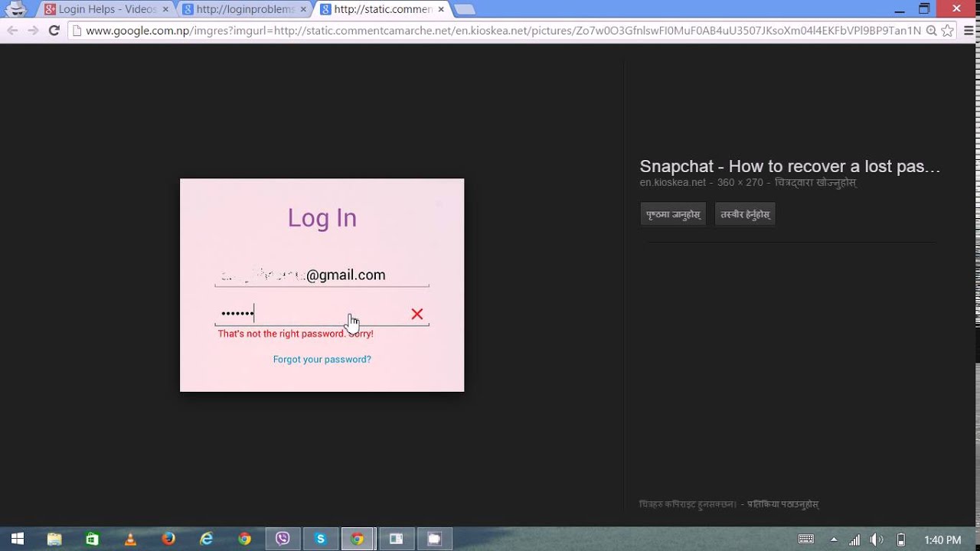
Task: Open the volume speaker tray icon
Action: [x=877, y=540]
